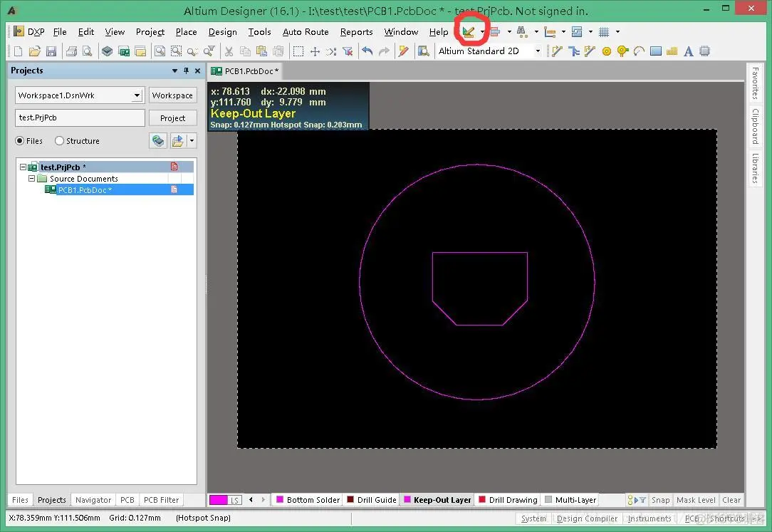The width and height of the screenshot is (772, 532).
Task: Select PCB1.PcbDoc in the project tree
Action: tap(85, 190)
